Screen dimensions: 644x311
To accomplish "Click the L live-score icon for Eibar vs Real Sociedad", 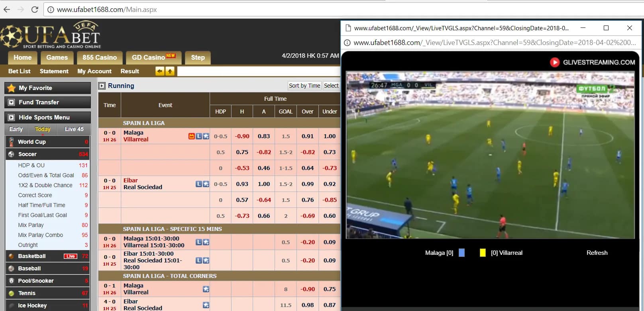I will click(199, 184).
